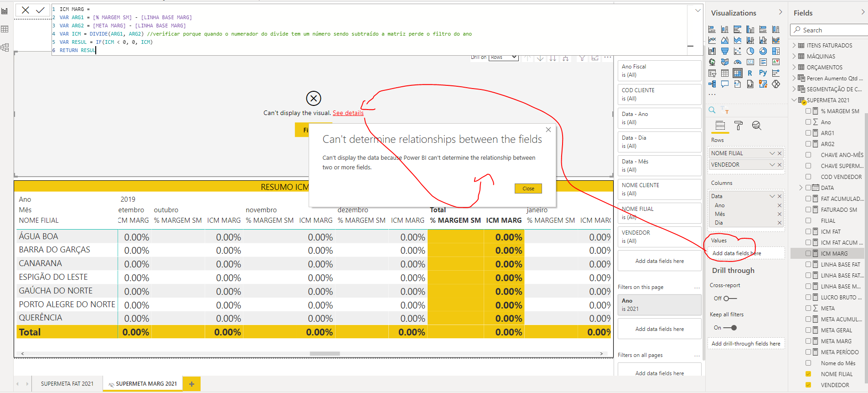The height and width of the screenshot is (393, 868).
Task: Collapse the formula bar with the chevron
Action: click(x=697, y=10)
